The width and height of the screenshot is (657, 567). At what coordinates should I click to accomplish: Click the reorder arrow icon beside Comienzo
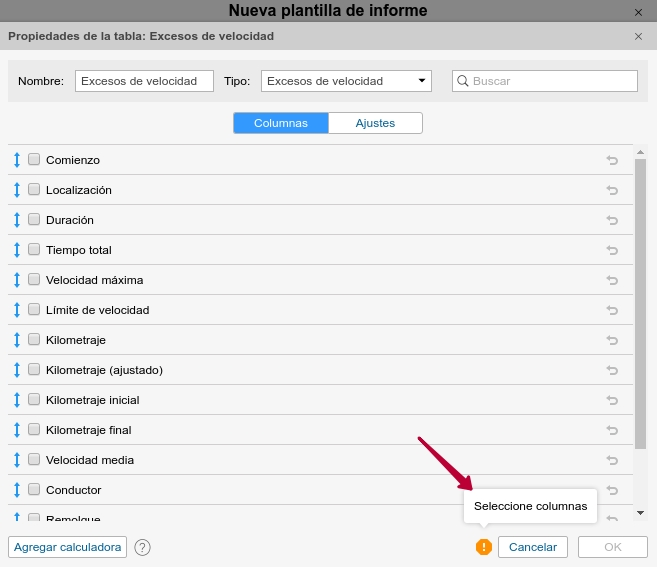[x=16, y=160]
